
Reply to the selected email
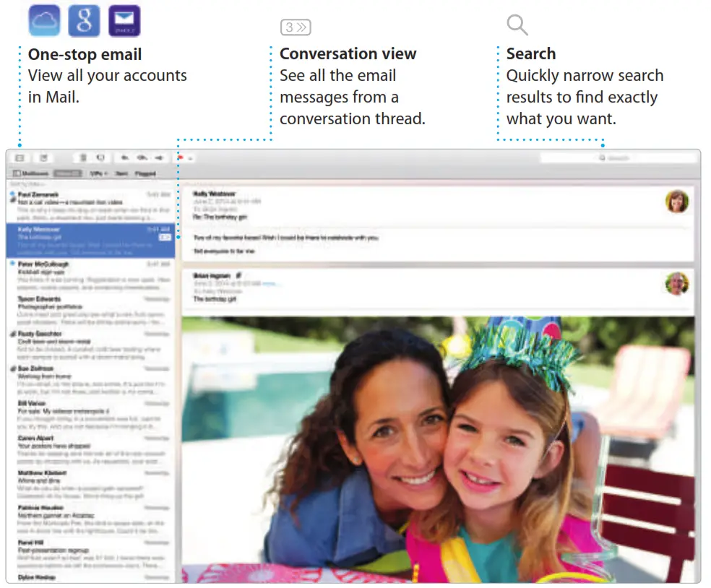[x=125, y=157]
